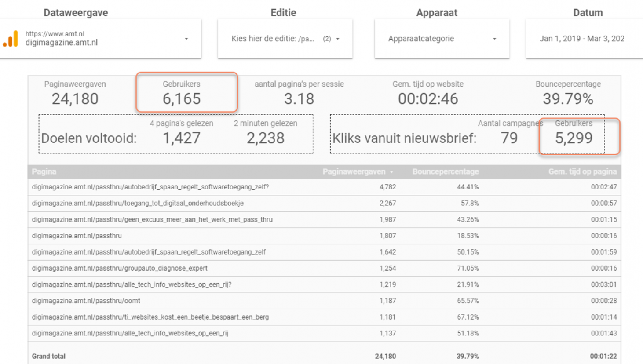Image resolution: width=643 pixels, height=364 pixels.
Task: Open the Apparaatcategorie dropdown
Action: pyautogui.click(x=494, y=39)
